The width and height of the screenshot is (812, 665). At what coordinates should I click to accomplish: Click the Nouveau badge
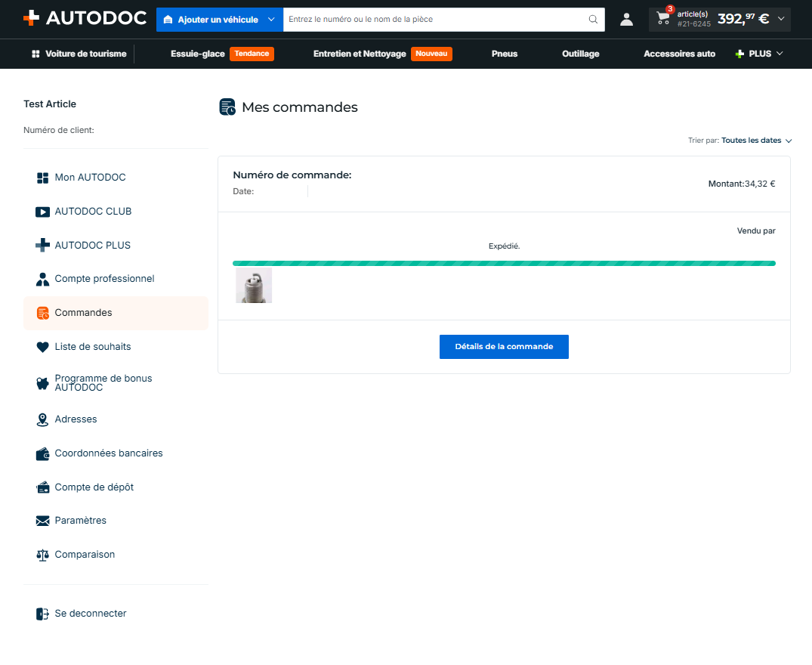click(x=431, y=54)
